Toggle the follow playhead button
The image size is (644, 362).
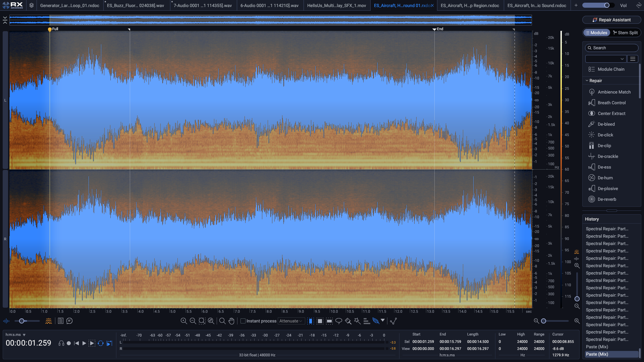[109, 343]
